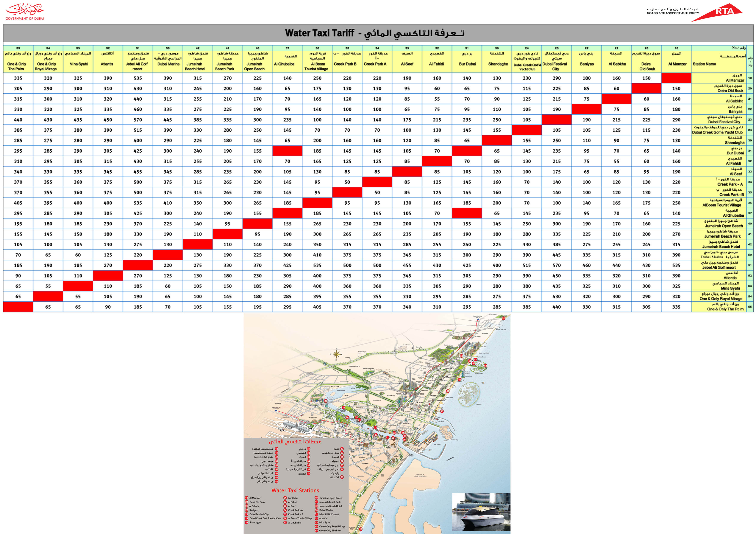Viewport: 756px width, 534px height.
Task: Click fare 270 in the Atlantis row
Action: pyautogui.click(x=138, y=276)
